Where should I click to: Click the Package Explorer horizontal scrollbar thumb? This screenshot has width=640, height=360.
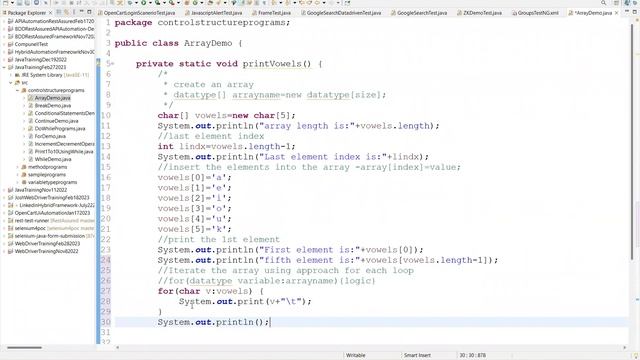pos(24,348)
